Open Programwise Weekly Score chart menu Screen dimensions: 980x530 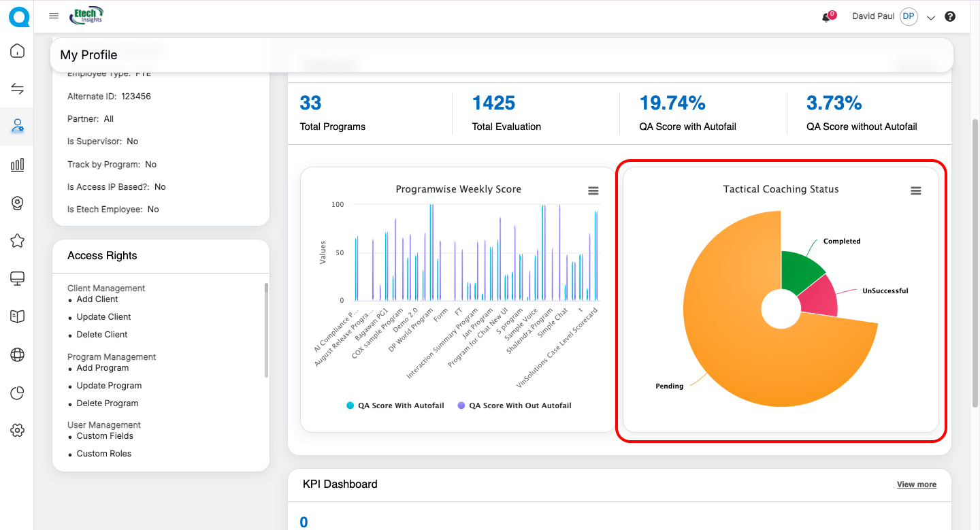(593, 191)
